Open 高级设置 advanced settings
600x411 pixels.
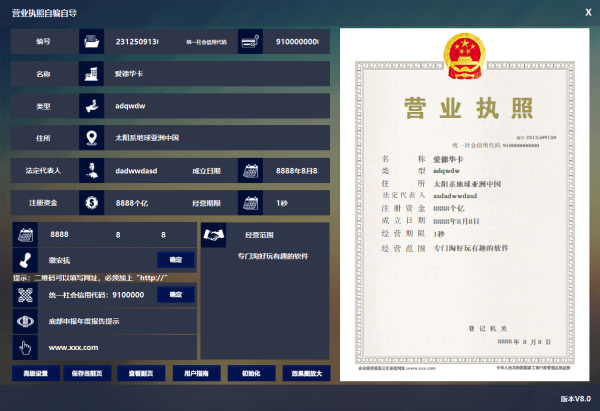(x=35, y=372)
